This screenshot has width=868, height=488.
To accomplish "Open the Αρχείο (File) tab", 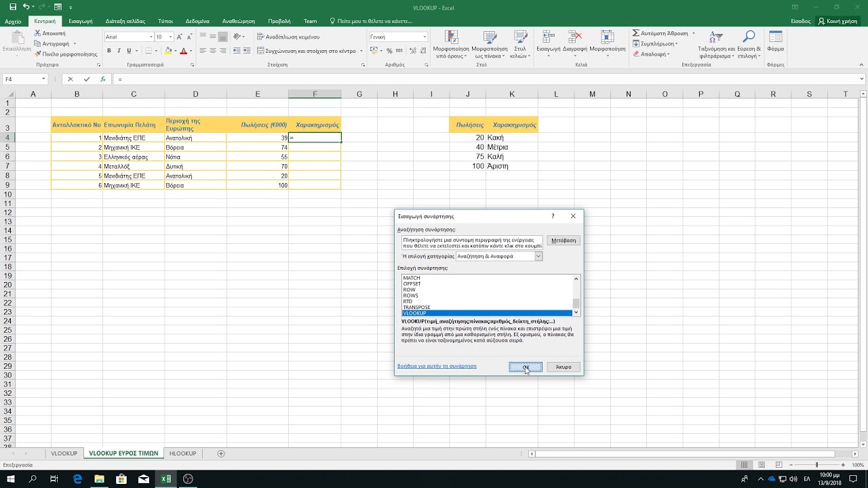I will pyautogui.click(x=13, y=21).
